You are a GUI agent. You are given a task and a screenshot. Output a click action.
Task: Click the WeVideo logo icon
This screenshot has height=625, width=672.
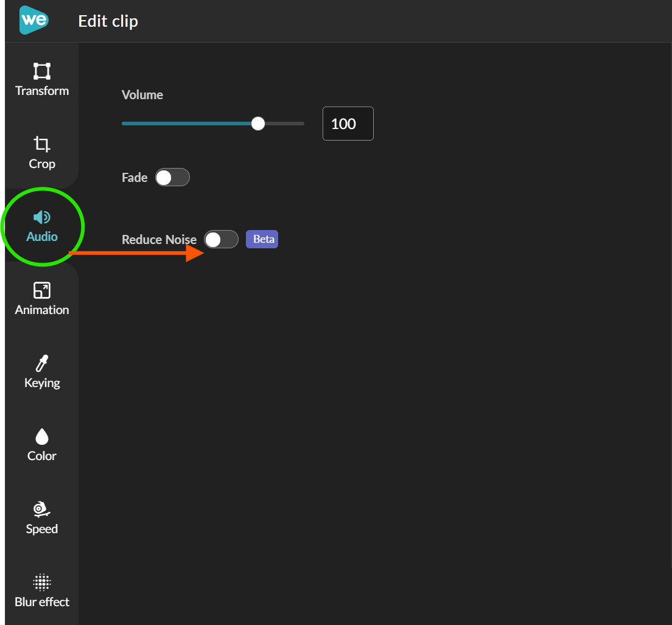[34, 20]
